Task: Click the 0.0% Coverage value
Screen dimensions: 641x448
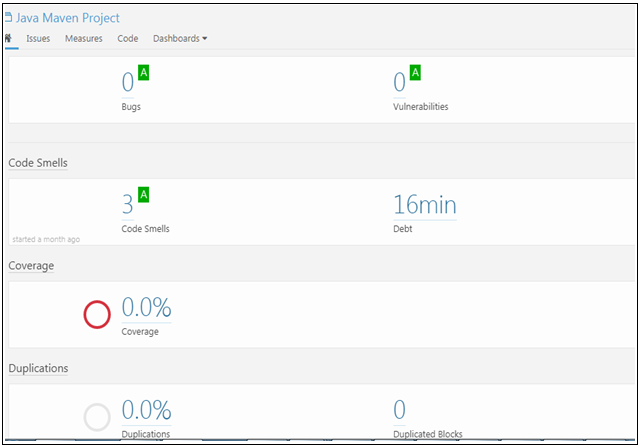Action: coord(146,308)
